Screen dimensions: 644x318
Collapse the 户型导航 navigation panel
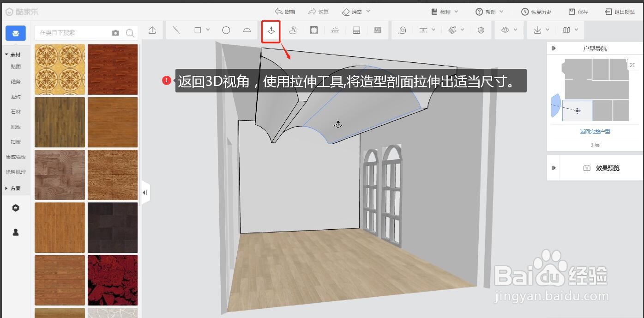[x=554, y=48]
